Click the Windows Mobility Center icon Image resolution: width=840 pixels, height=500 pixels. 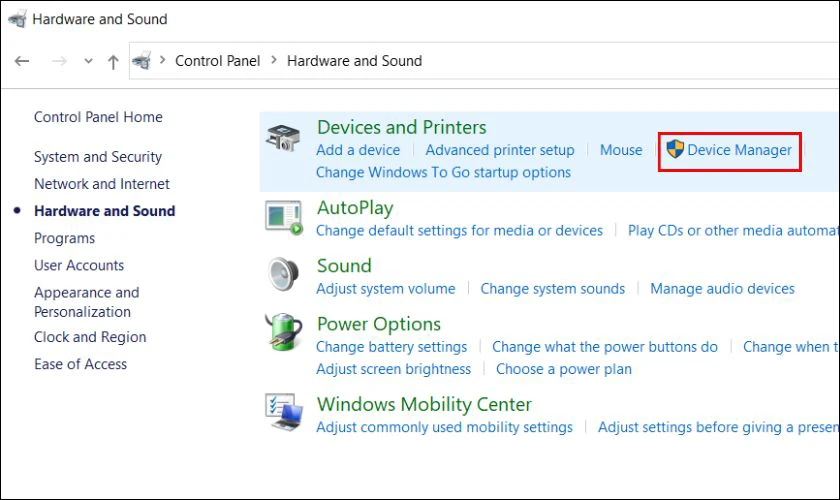coord(284,412)
